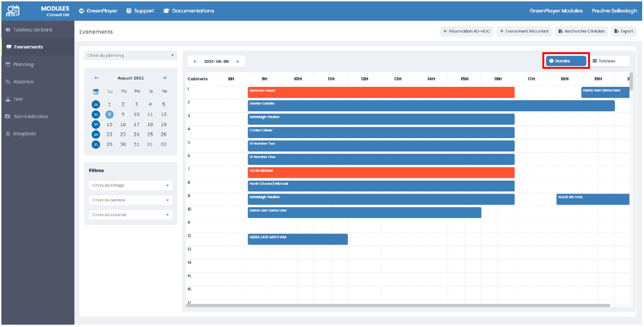Click the Export button

pos(624,31)
